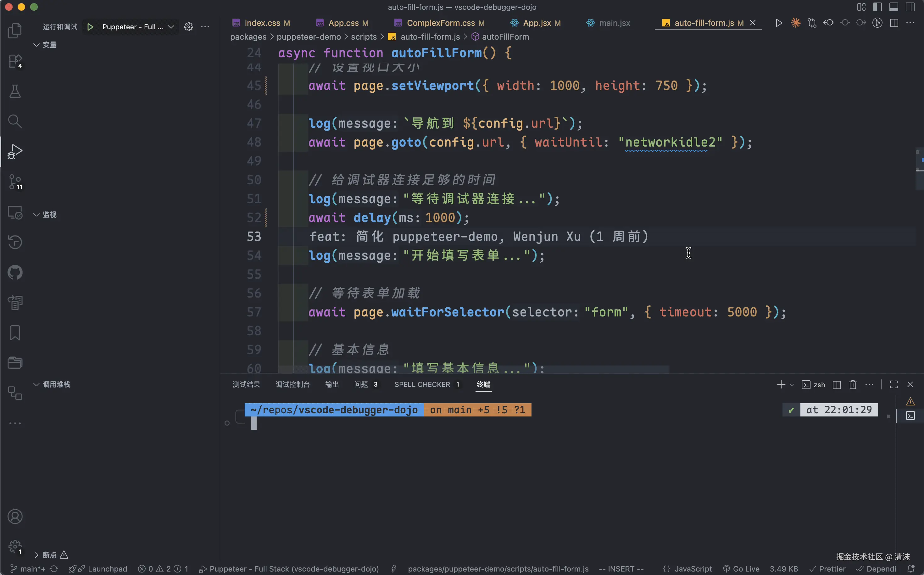Open the Search view icon
This screenshot has width=924, height=575.
coord(15,121)
